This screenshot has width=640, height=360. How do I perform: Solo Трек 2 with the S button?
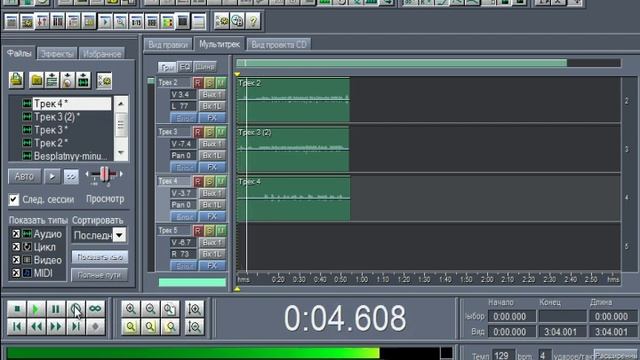click(209, 83)
